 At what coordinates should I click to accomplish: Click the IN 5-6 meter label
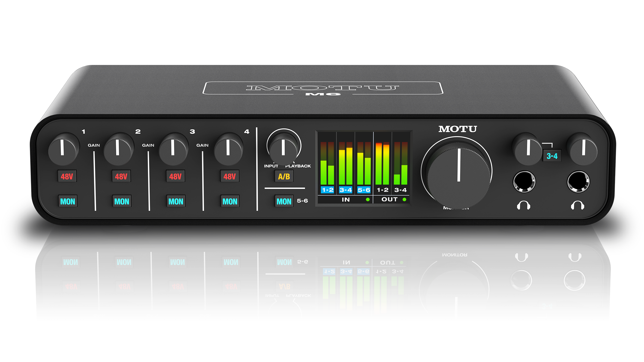point(364,190)
